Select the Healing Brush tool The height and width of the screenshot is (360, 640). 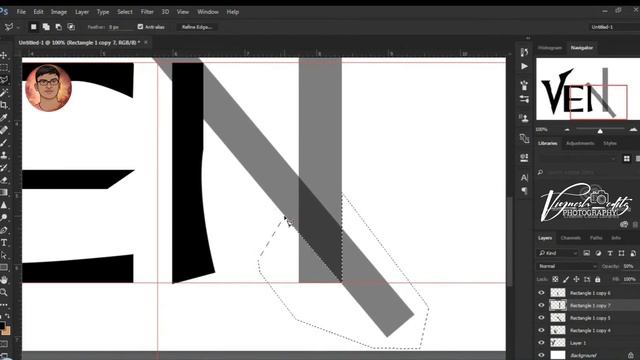click(x=4, y=130)
